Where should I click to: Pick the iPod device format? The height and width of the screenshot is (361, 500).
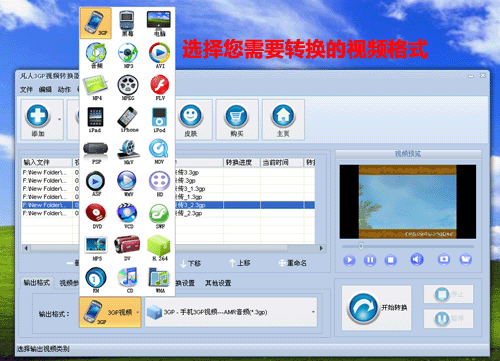point(159,120)
